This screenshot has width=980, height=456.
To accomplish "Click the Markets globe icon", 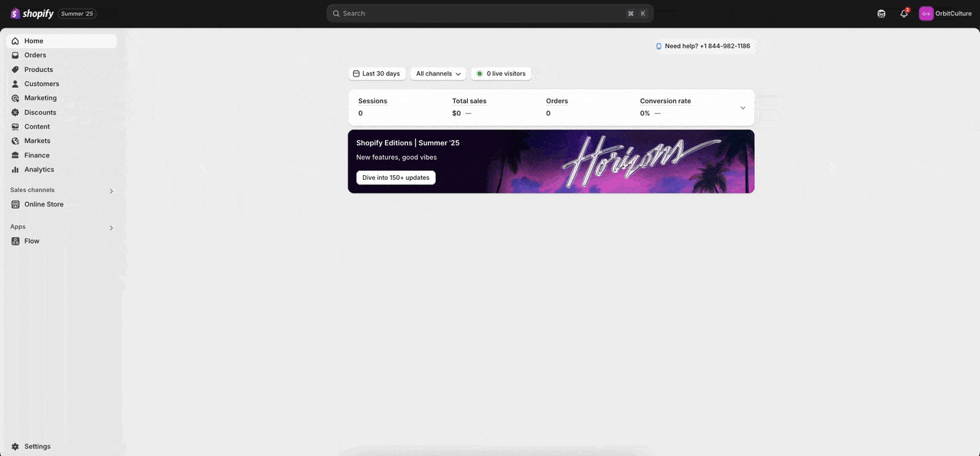I will tap(15, 141).
